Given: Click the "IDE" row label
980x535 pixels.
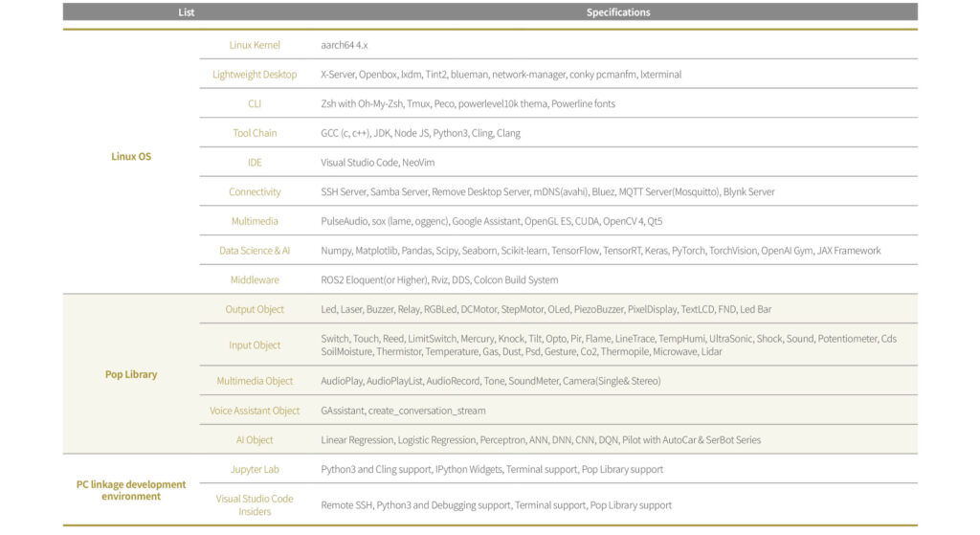Looking at the screenshot, I should click(255, 163).
